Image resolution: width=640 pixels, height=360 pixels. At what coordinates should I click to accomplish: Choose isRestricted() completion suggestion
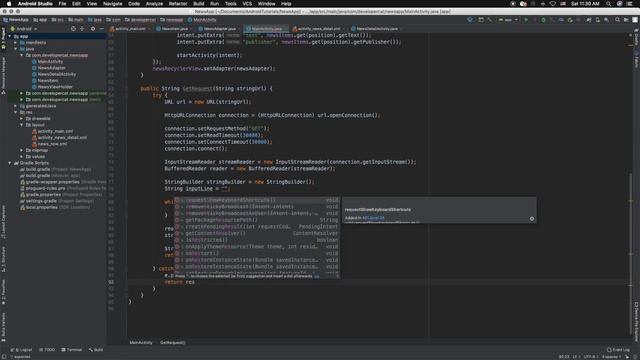(257, 240)
